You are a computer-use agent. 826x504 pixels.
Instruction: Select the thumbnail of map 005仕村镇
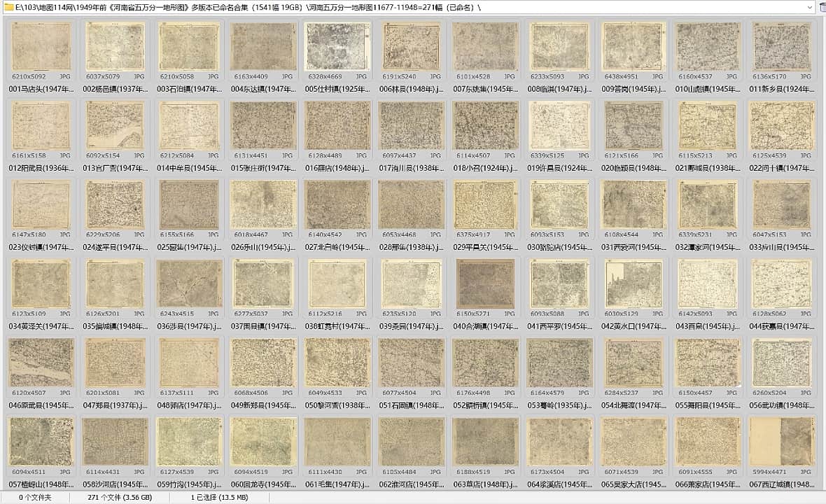(x=337, y=47)
